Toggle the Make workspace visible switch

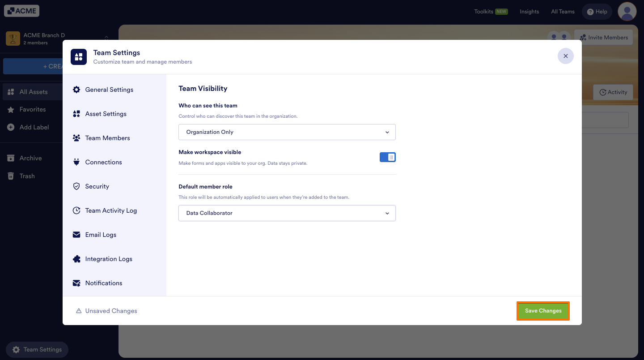[x=388, y=157]
